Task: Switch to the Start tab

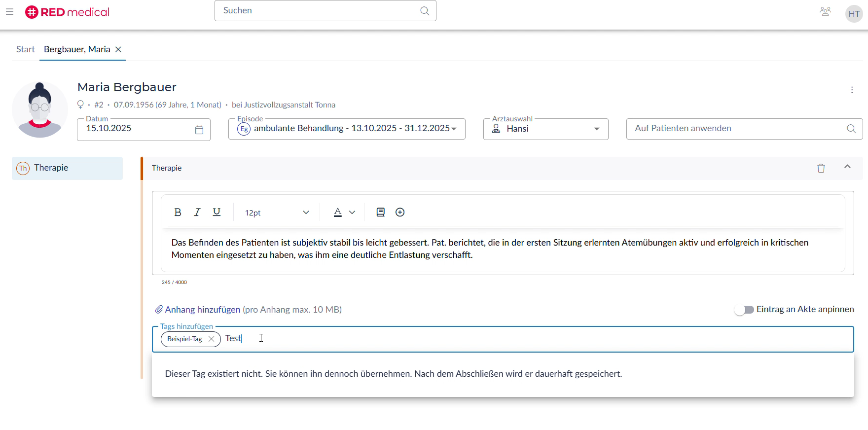Action: click(26, 49)
